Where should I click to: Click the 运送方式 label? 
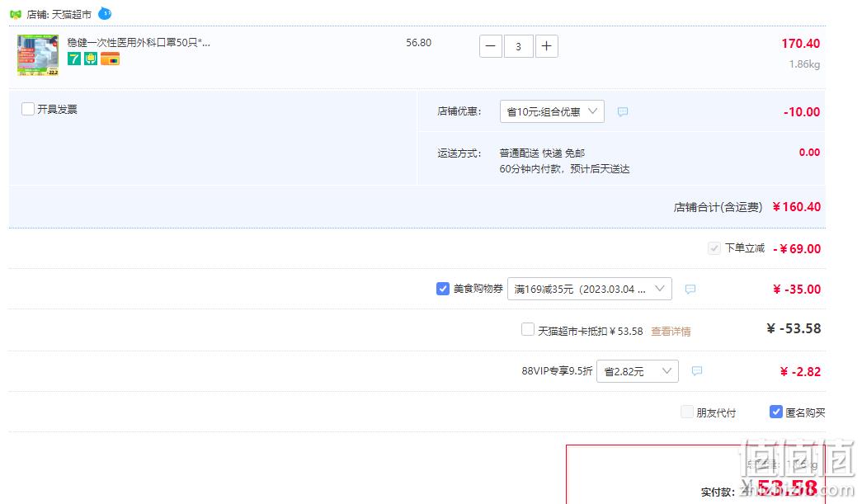pyautogui.click(x=459, y=153)
